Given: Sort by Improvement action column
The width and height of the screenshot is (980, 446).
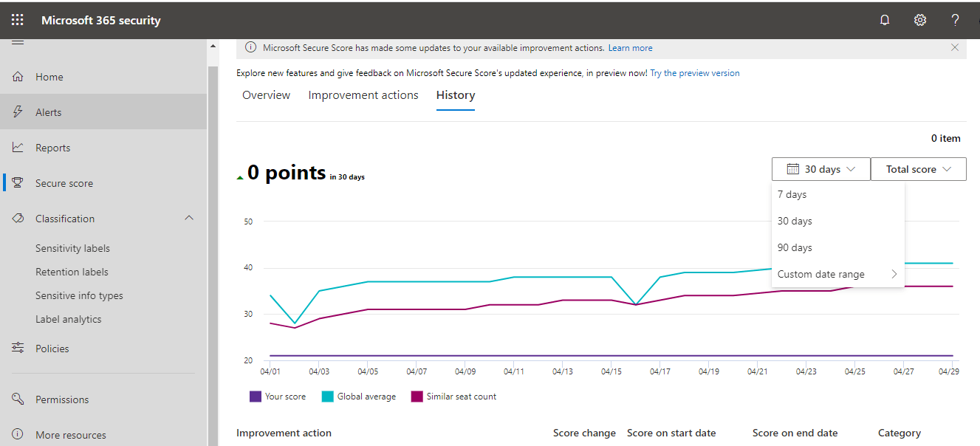Looking at the screenshot, I should tap(284, 433).
